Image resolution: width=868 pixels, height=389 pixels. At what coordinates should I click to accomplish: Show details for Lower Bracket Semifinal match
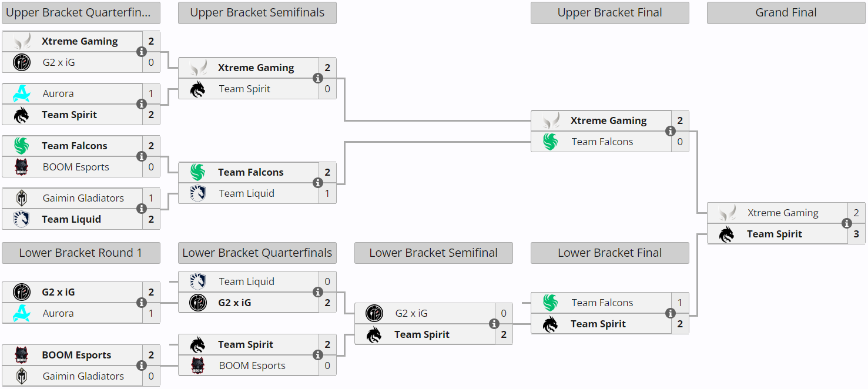(x=494, y=324)
